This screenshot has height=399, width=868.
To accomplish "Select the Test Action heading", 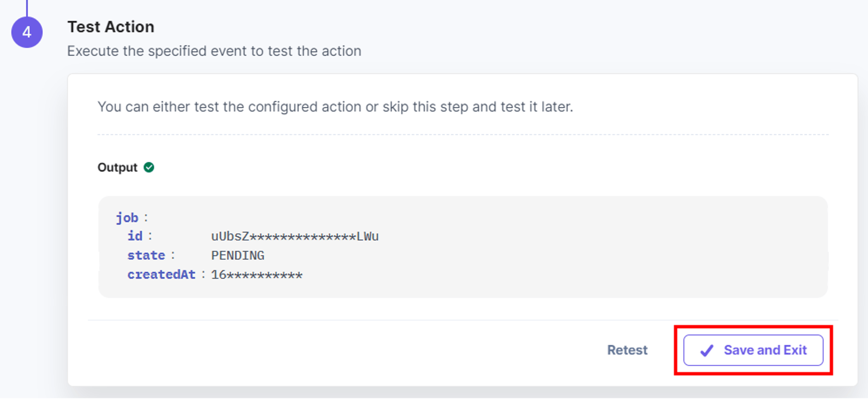I will (x=111, y=27).
